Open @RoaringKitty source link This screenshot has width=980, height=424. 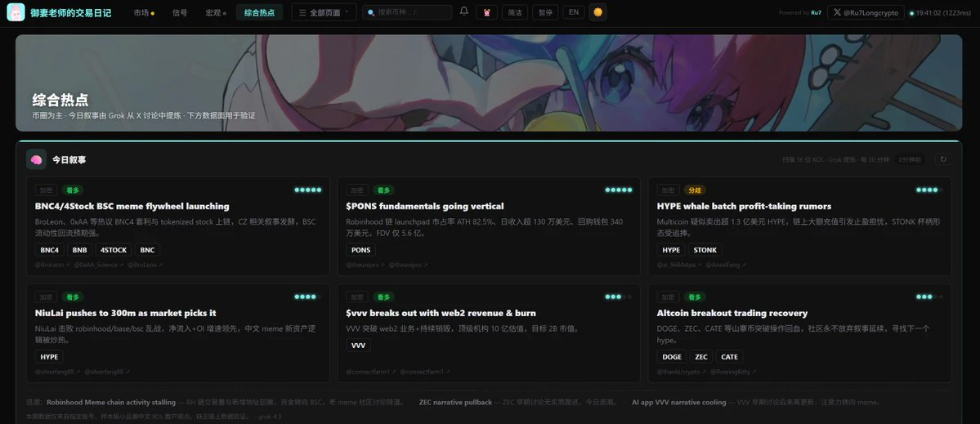(x=733, y=372)
